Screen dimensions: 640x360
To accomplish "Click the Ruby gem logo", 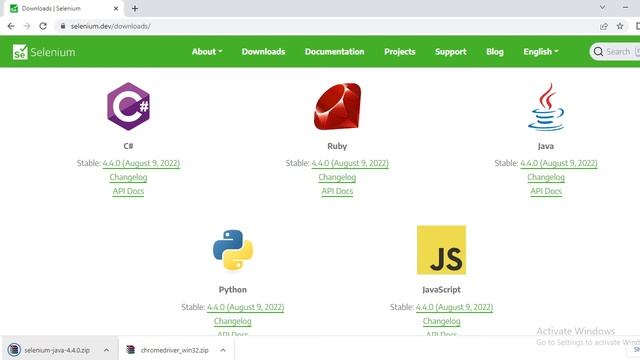I will pyautogui.click(x=337, y=107).
